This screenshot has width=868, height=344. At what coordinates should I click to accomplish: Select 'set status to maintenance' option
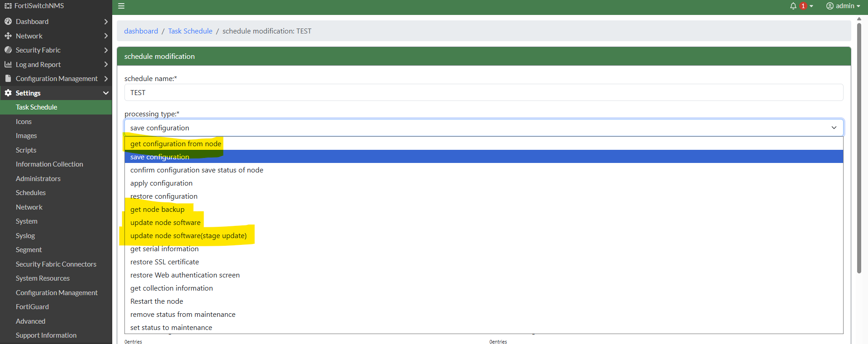[484, 327]
